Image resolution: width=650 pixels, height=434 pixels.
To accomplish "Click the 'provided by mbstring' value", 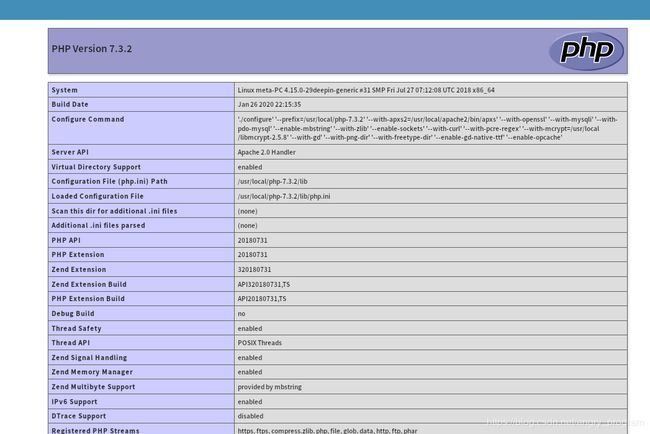I will [269, 387].
